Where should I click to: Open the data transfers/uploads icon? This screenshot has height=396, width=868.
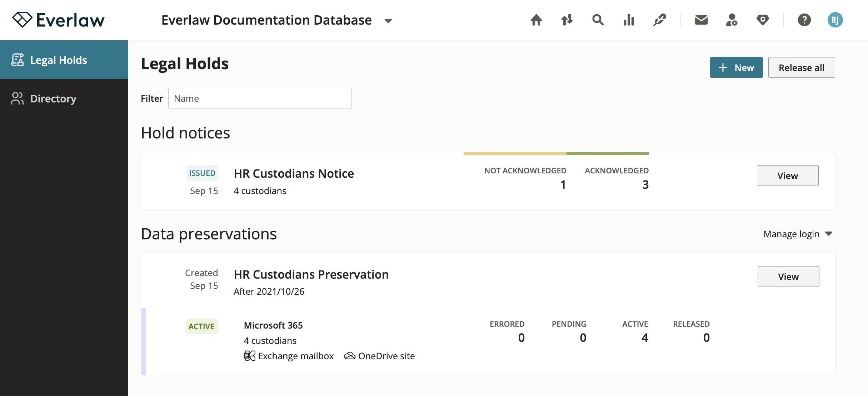(566, 20)
